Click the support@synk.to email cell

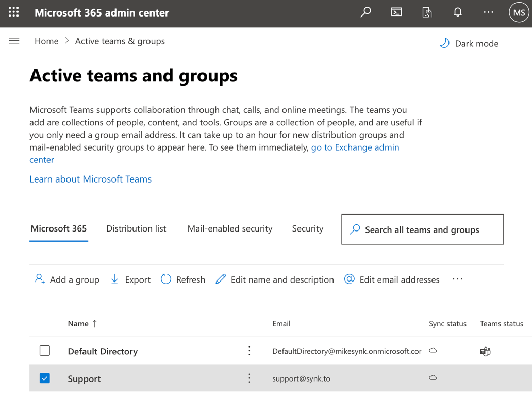(x=301, y=378)
